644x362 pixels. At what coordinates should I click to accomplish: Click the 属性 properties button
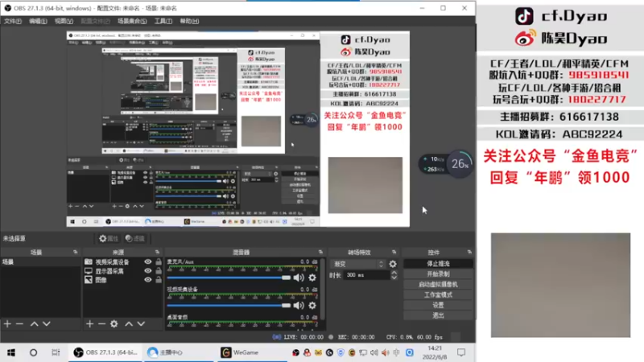click(x=109, y=238)
